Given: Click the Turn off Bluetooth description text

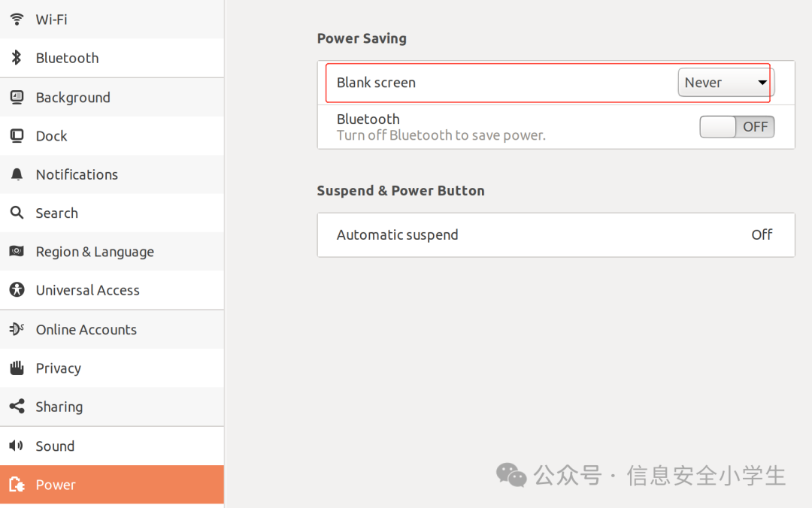Looking at the screenshot, I should (x=441, y=135).
